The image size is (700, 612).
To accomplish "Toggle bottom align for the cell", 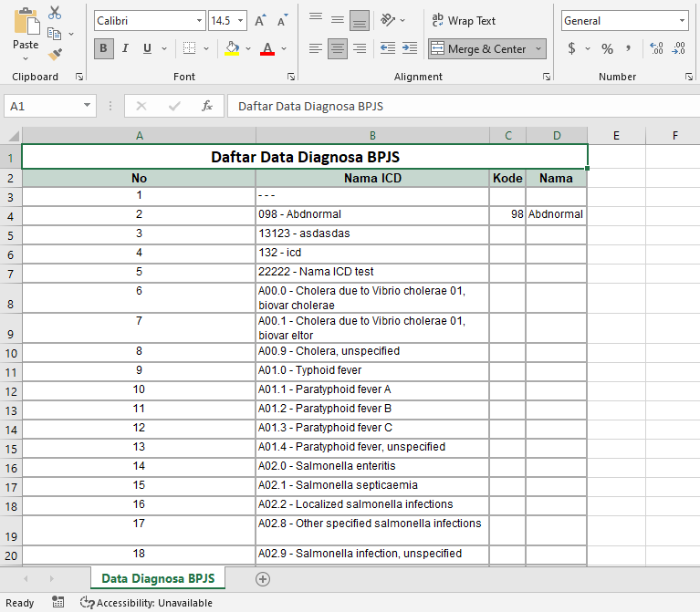I will tap(360, 20).
